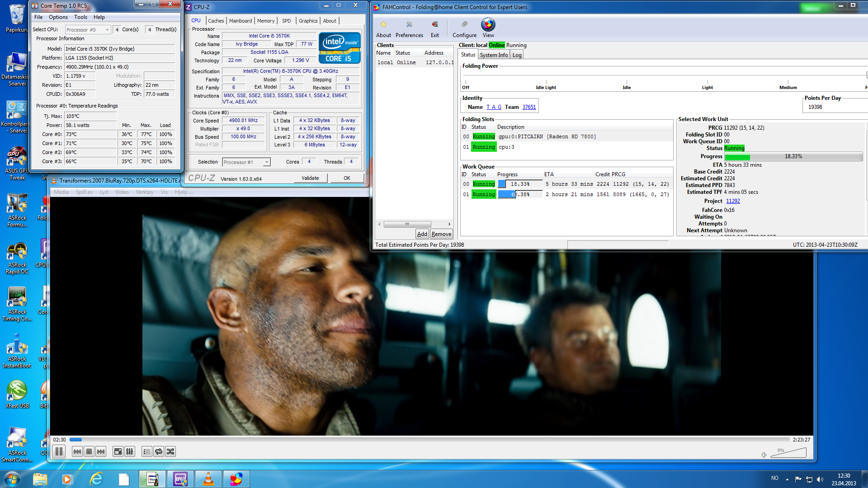Toggle VLC fullscreen mode button

118,451
